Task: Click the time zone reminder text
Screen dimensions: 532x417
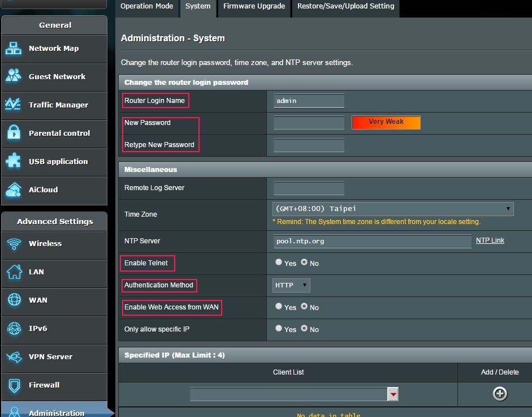Action: pos(377,222)
